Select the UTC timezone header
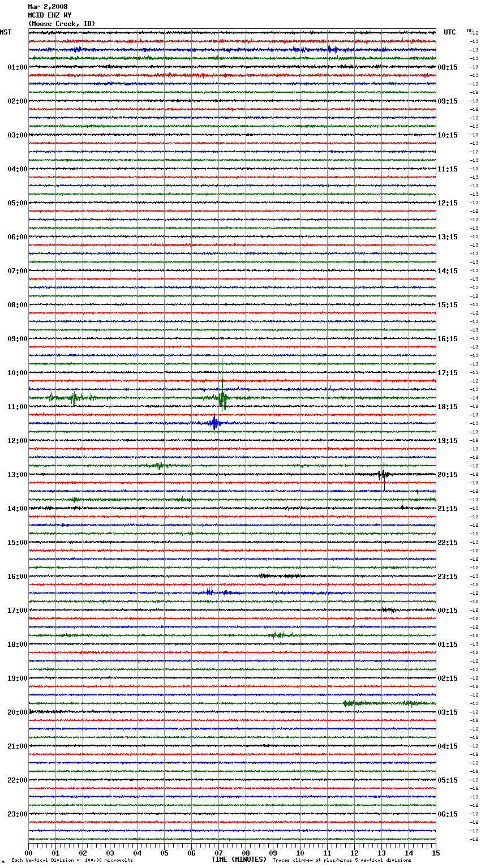481x868 pixels. pos(449,32)
